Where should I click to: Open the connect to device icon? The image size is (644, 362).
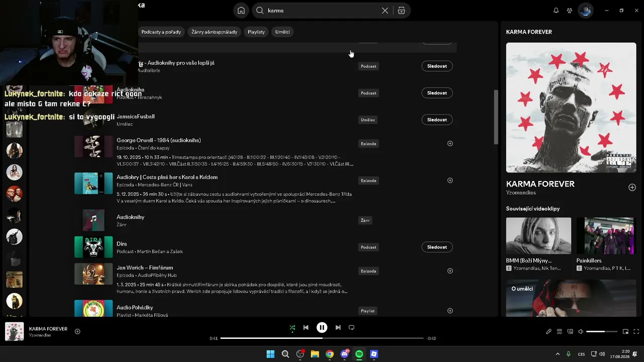coord(570,331)
